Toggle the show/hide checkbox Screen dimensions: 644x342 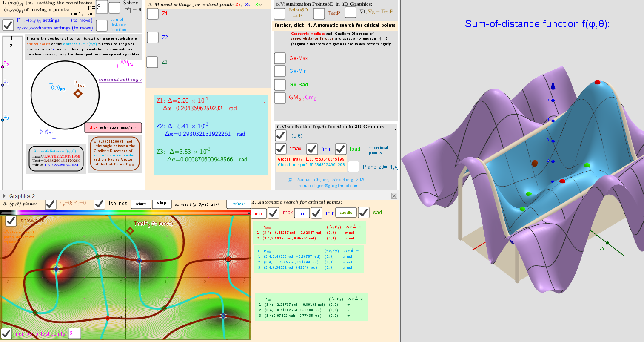[11, 221]
